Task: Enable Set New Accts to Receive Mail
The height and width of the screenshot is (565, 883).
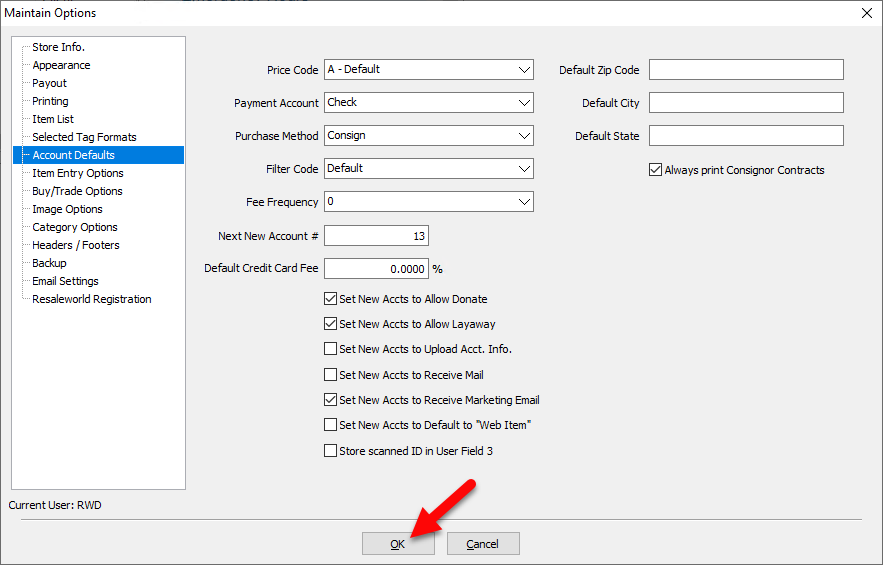Action: 331,375
